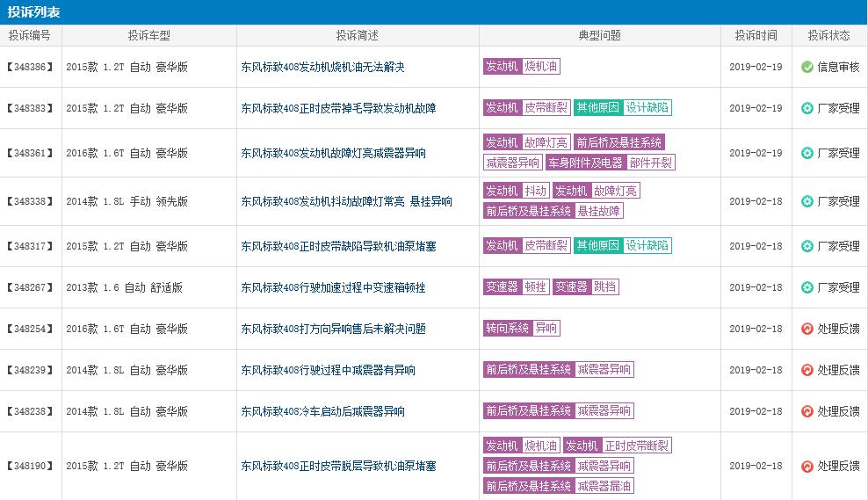Click the 发动机 正时皮带断裂 tag
868x500 pixels.
[x=618, y=446]
